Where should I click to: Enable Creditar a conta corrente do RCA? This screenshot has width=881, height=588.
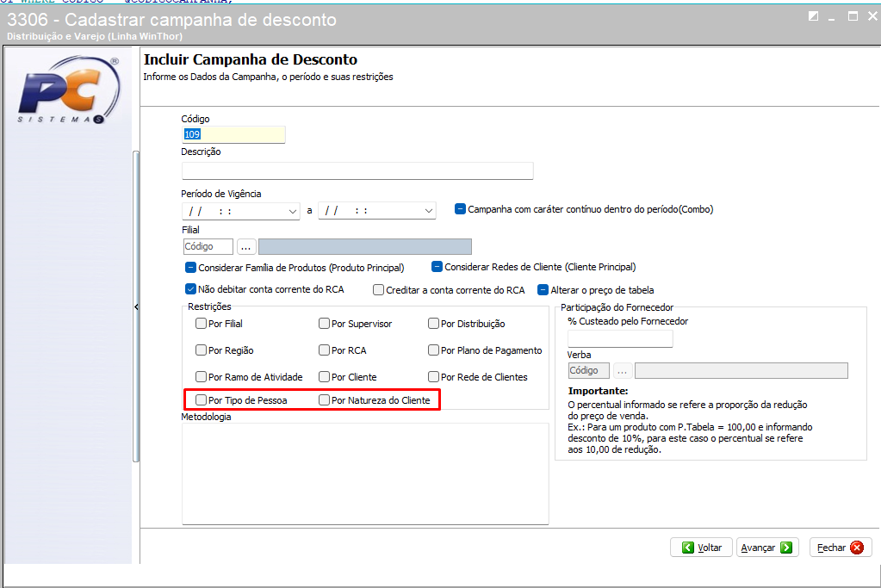pos(378,290)
